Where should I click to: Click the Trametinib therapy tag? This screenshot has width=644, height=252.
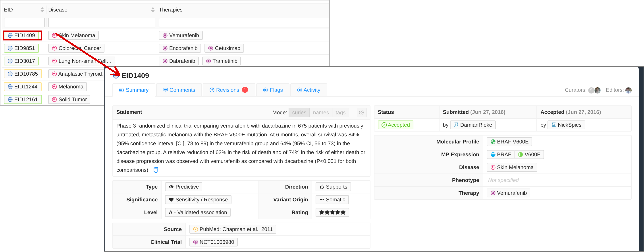tap(222, 61)
